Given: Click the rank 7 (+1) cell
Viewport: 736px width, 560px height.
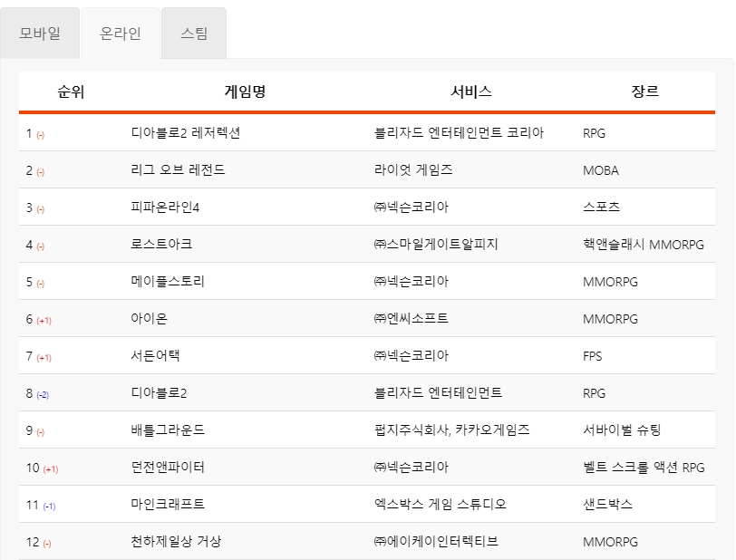Looking at the screenshot, I should pos(38,356).
